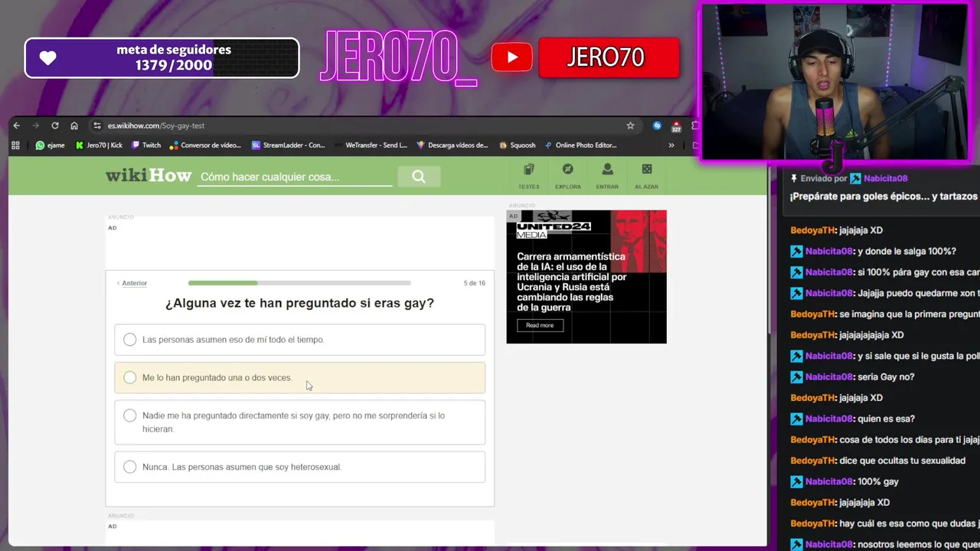This screenshot has height=551, width=980.
Task: Open the ENTRAR login menu
Action: point(607,176)
